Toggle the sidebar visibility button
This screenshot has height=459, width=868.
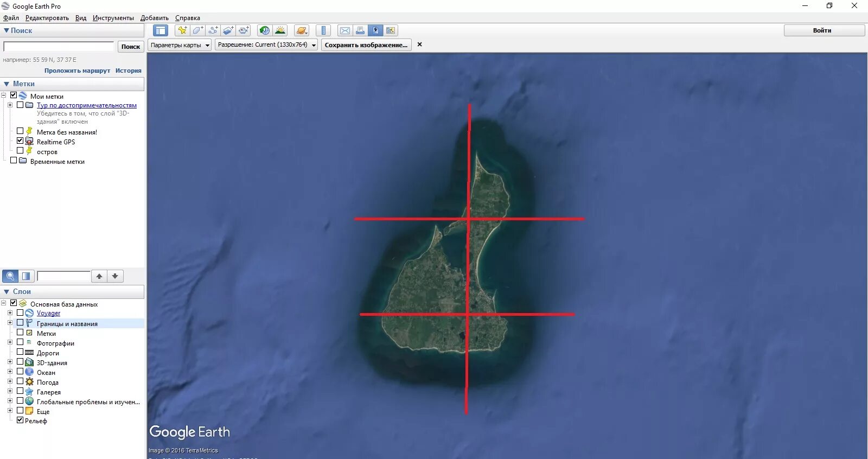click(x=161, y=30)
